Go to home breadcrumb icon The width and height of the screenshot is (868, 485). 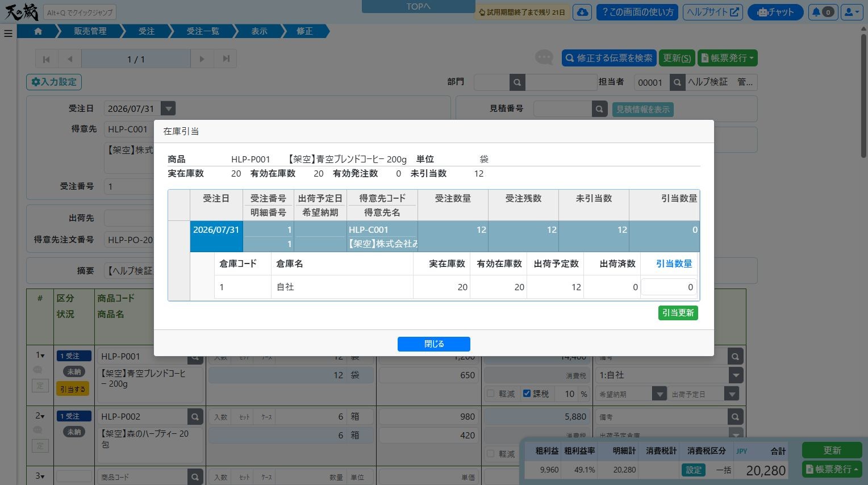[38, 31]
